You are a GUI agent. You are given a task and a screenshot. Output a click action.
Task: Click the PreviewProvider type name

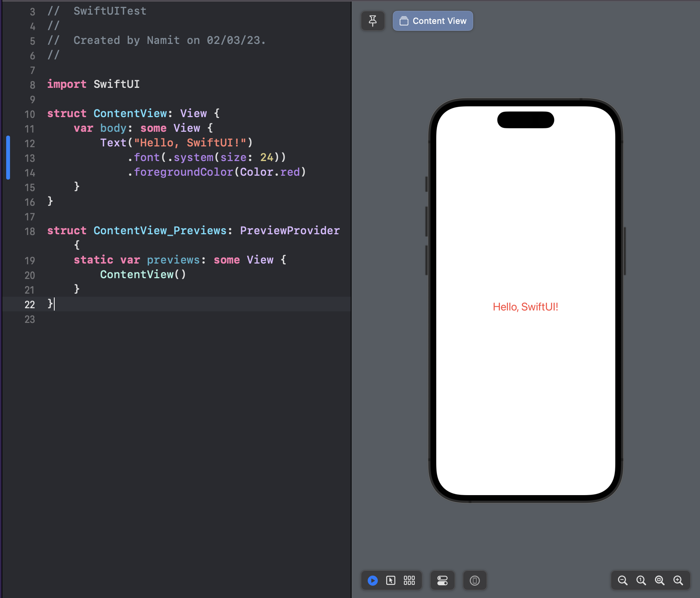(x=290, y=230)
